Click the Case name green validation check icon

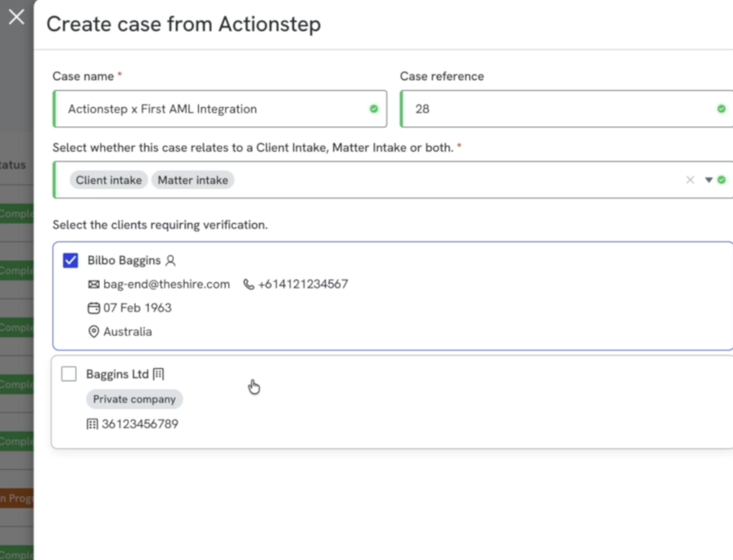(373, 109)
